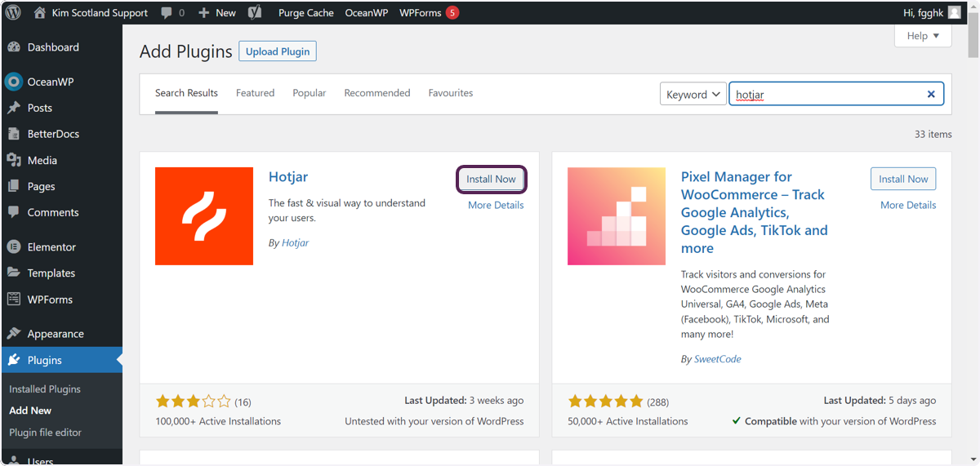Clear the hotjar search with X icon
Screen dimensions: 980x466
pyautogui.click(x=931, y=94)
